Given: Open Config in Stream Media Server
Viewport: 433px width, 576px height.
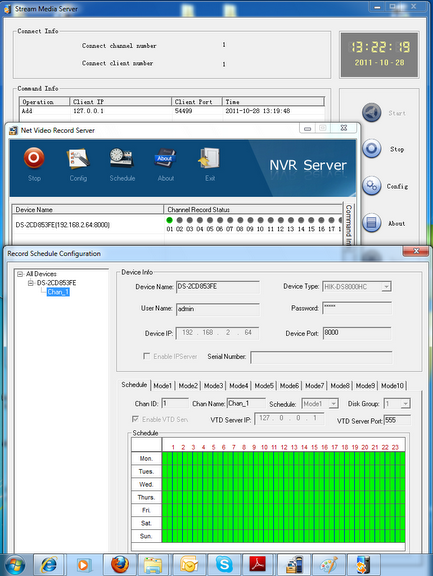Looking at the screenshot, I should tap(372, 186).
